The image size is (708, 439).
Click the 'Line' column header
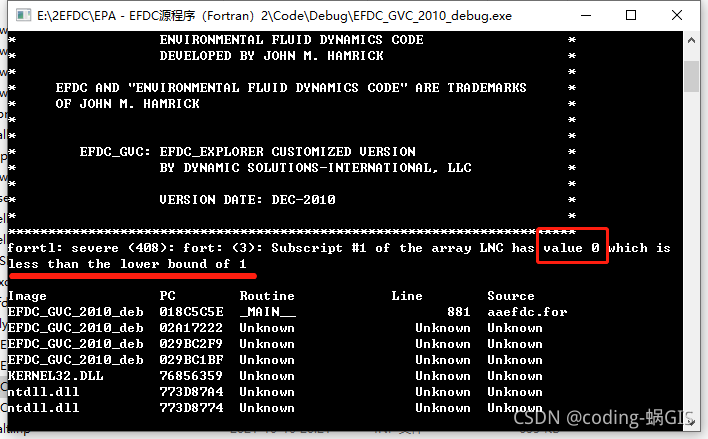[x=407, y=296]
